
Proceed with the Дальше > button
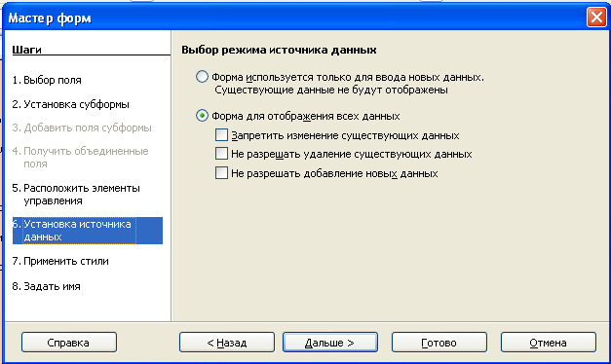click(x=330, y=343)
